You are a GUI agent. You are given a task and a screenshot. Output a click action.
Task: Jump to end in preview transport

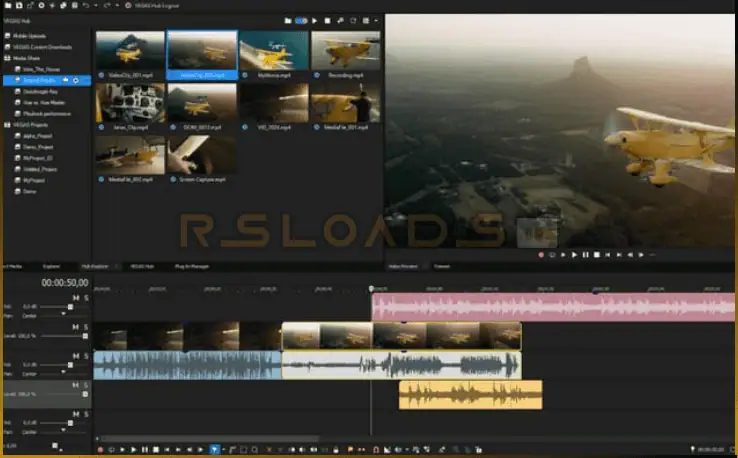coord(619,255)
